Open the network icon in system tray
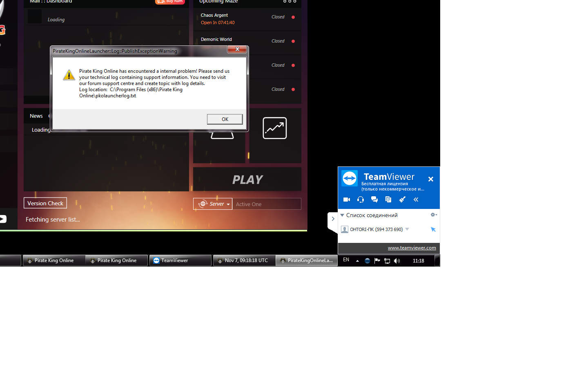Viewport: 588px width, 368px height. pyautogui.click(x=387, y=261)
